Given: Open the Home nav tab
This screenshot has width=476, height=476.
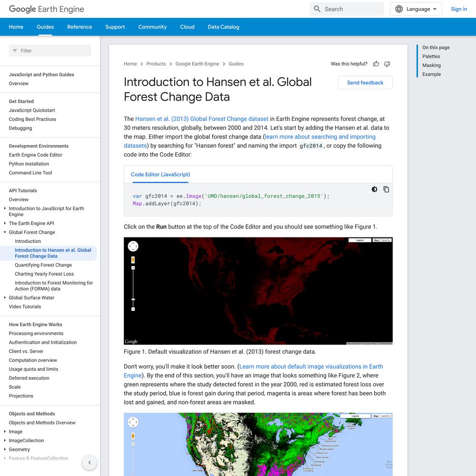Looking at the screenshot, I should click(16, 27).
